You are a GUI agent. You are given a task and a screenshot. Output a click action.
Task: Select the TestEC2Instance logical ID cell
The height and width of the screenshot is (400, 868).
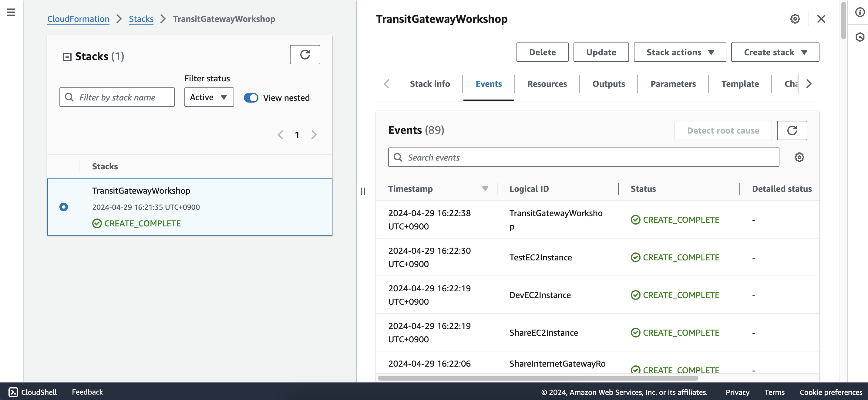click(540, 257)
